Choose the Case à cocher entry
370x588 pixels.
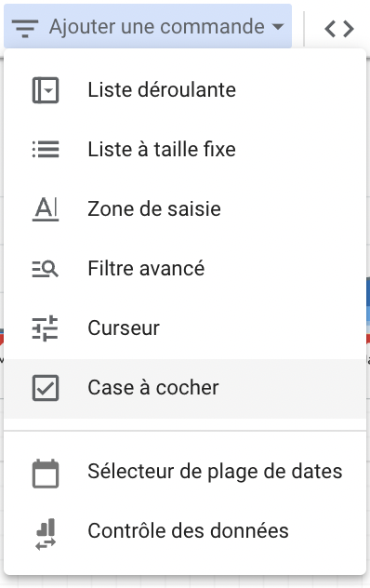pos(185,389)
